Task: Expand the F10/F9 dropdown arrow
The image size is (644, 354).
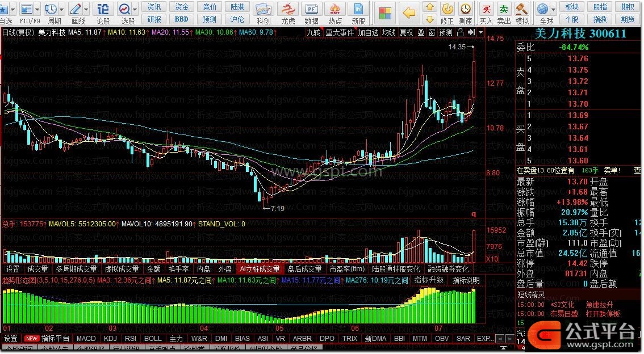Action: [x=37, y=9]
